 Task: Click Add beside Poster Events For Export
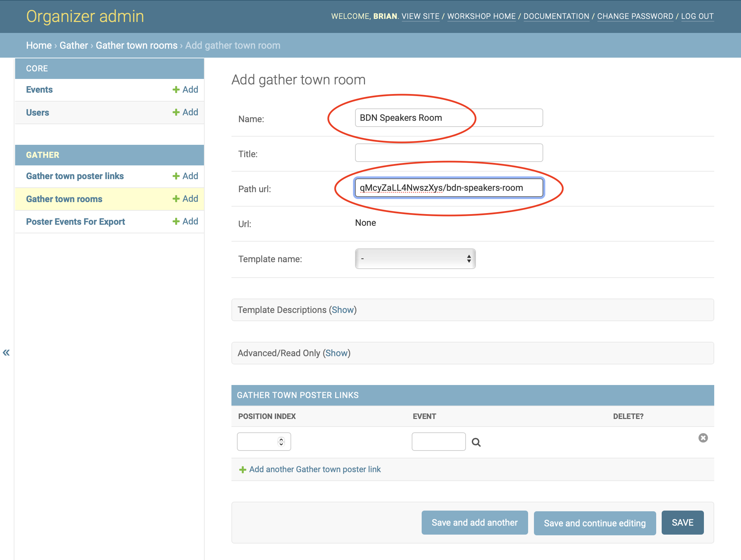(x=185, y=221)
